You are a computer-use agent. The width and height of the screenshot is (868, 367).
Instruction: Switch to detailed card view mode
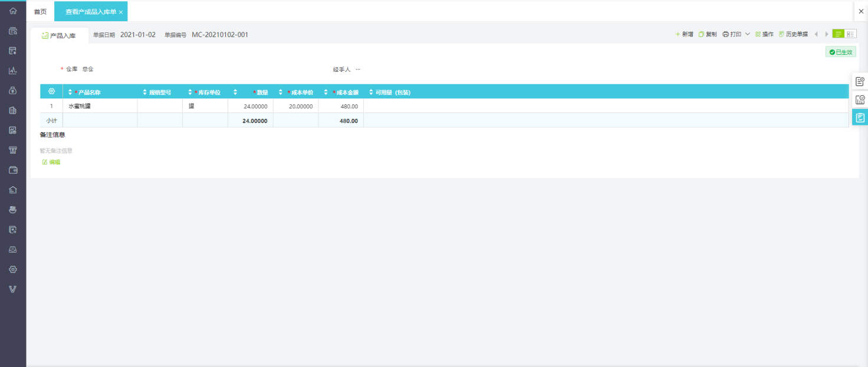tap(850, 34)
